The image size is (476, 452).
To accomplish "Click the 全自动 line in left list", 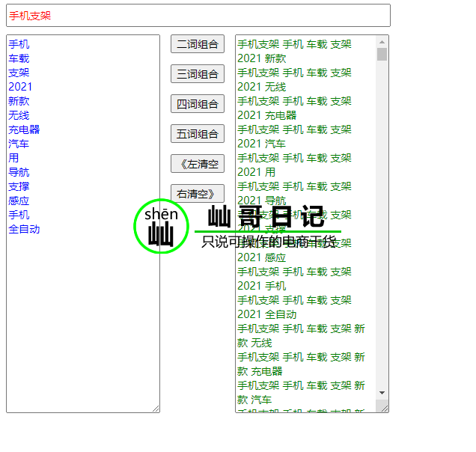I will (24, 229).
